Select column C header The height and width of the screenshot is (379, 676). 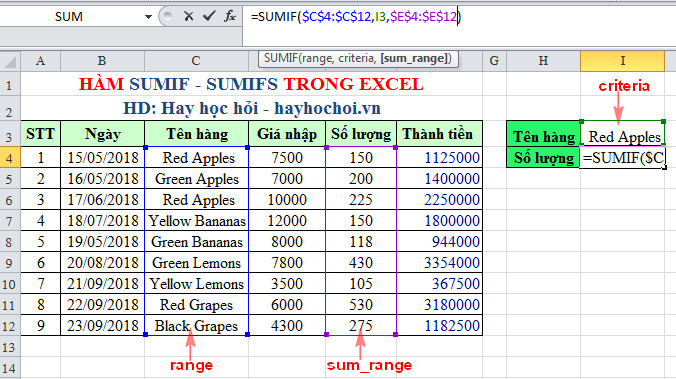(x=196, y=61)
